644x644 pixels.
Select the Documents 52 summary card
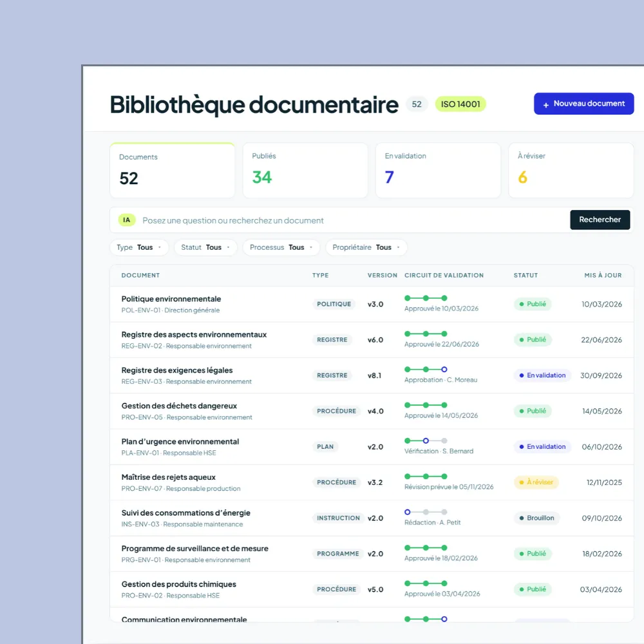(x=173, y=171)
